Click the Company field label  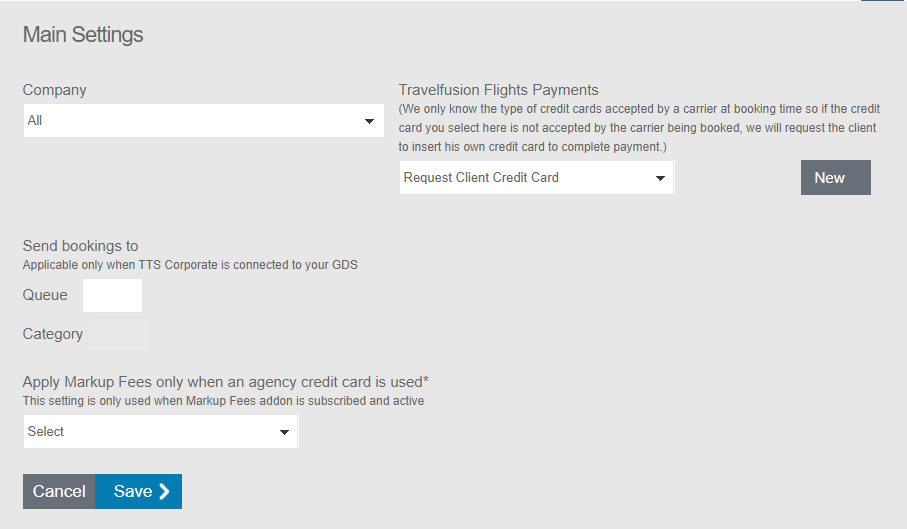coord(55,90)
